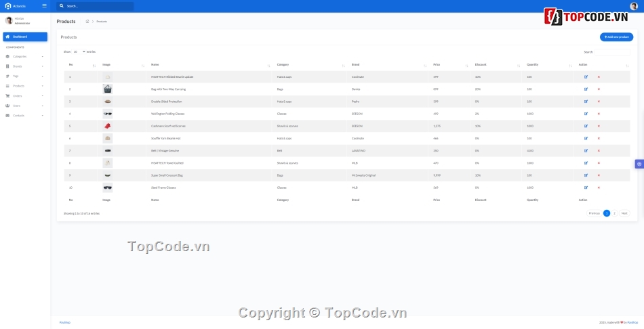The height and width of the screenshot is (329, 644).
Task: Expand the Brands sidebar menu
Action: 25,66
